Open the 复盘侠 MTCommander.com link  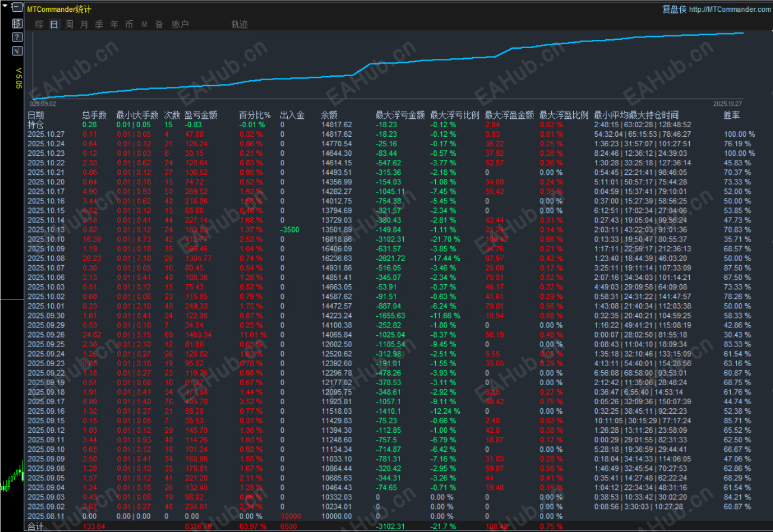717,10
